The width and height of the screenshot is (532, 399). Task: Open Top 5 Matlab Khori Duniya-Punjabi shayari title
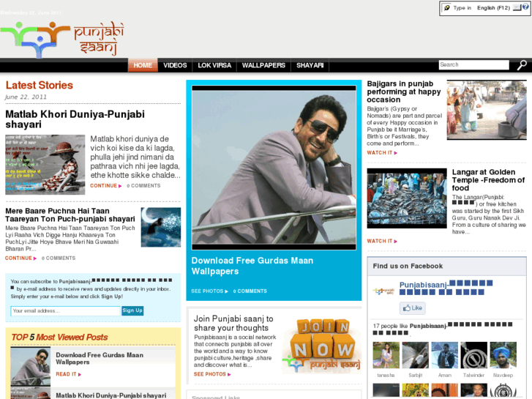(111, 395)
